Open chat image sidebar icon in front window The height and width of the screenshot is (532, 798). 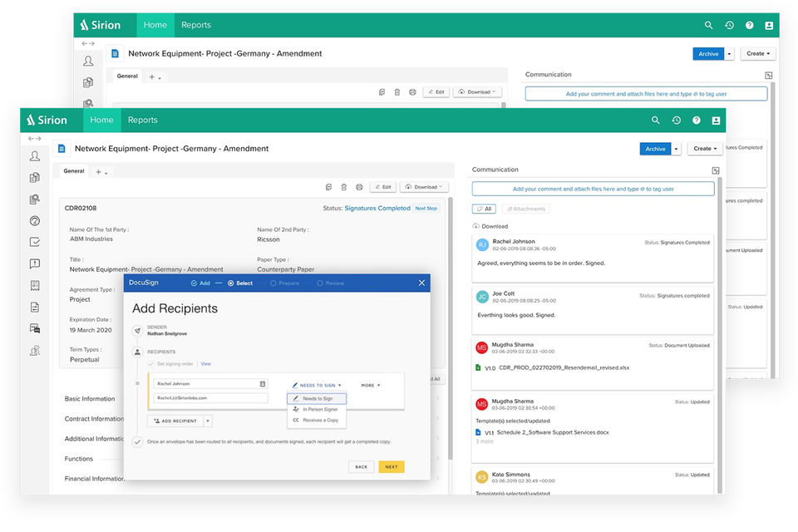click(x=35, y=328)
